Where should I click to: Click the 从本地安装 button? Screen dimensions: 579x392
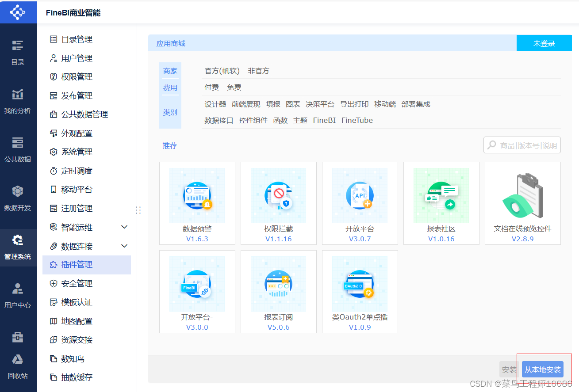(x=543, y=369)
